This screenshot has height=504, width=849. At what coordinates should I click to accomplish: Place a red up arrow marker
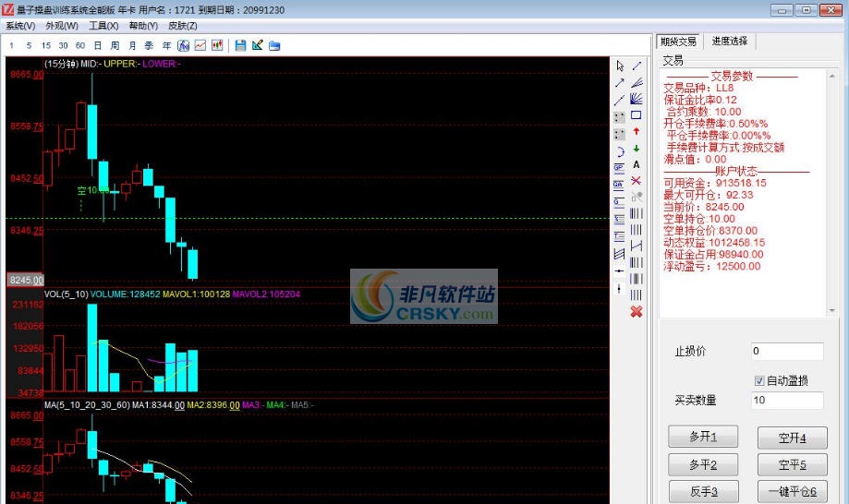coord(637,131)
